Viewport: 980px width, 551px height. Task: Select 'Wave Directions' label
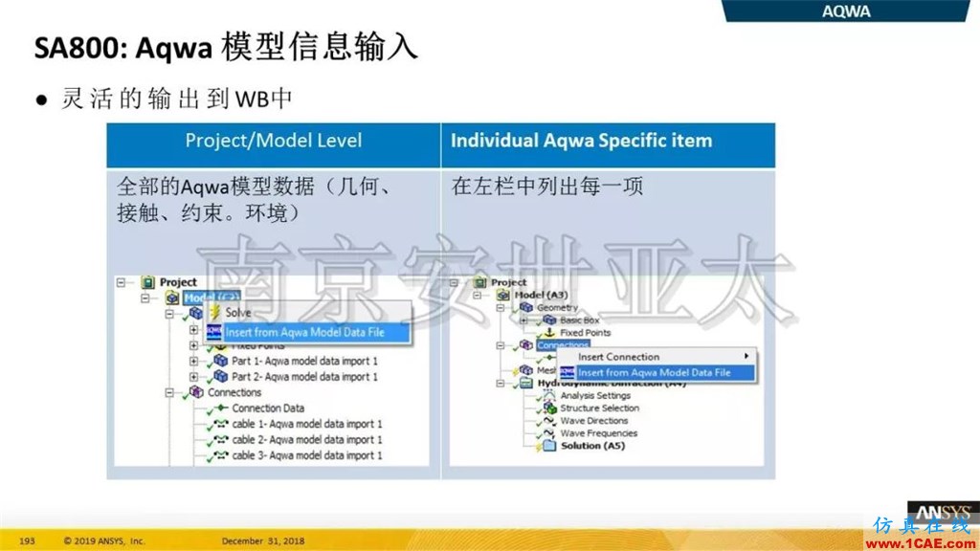coord(594,421)
